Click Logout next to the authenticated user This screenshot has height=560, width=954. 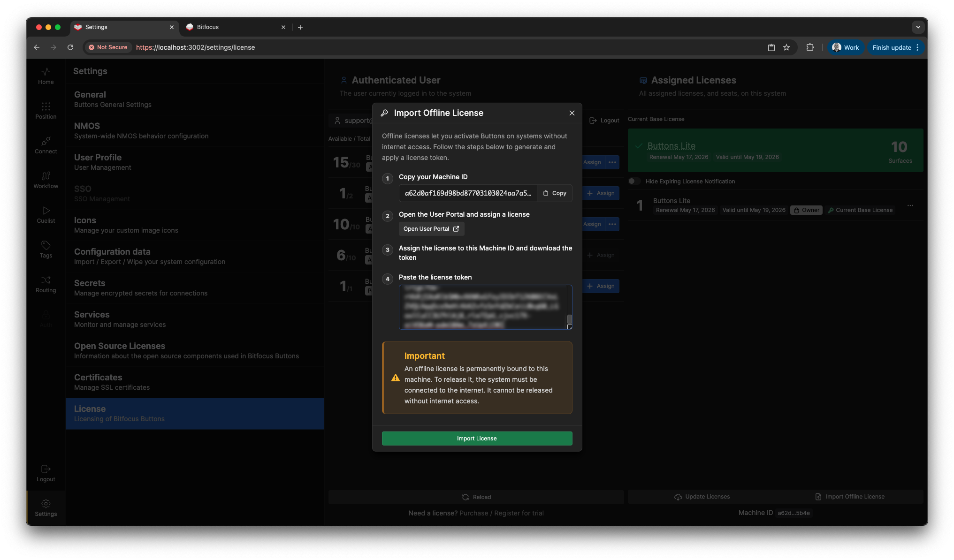[604, 121]
